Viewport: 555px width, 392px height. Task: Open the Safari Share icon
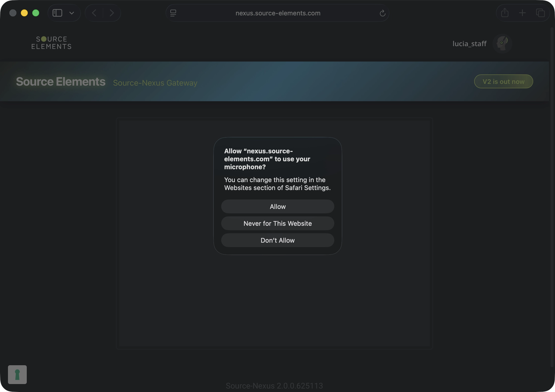click(505, 13)
